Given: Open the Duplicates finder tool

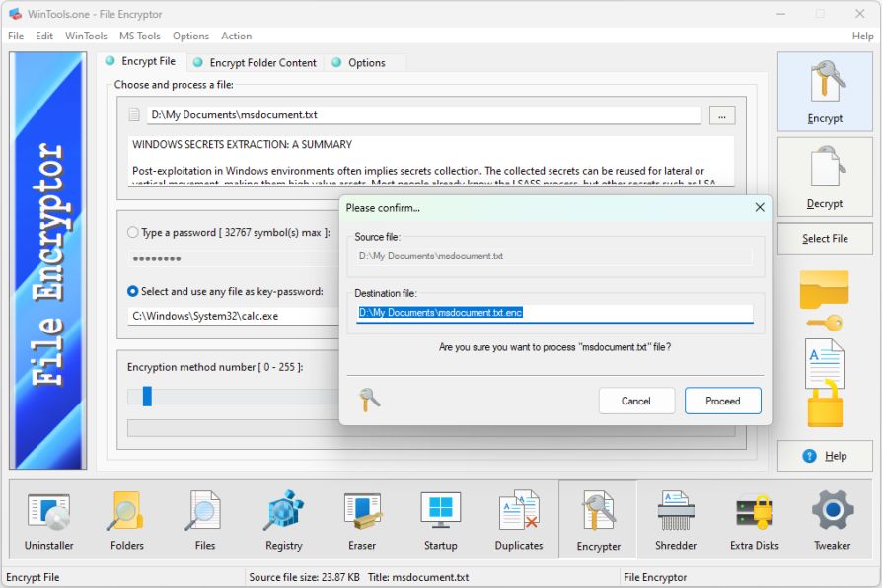Looking at the screenshot, I should tap(519, 520).
